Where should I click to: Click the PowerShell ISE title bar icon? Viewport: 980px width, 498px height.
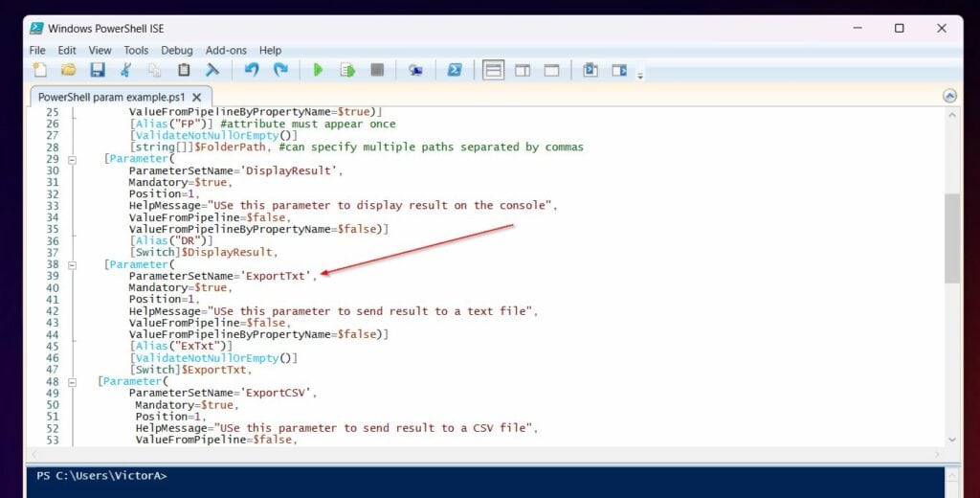pos(37,28)
